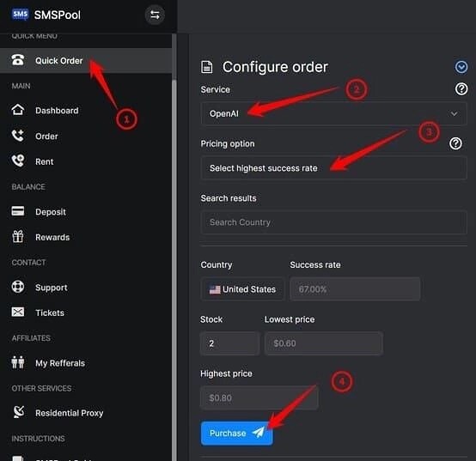Click the Order phone-plus icon
The height and width of the screenshot is (461, 476).
(x=17, y=136)
